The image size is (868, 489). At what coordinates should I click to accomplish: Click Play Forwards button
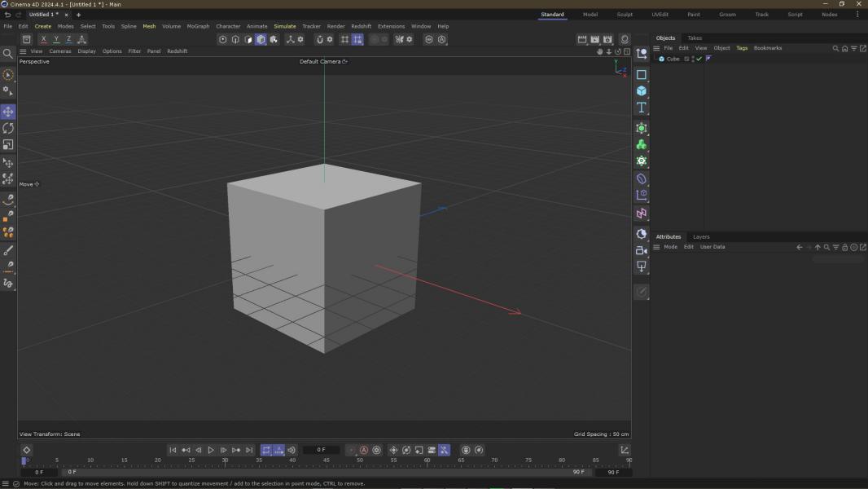tap(211, 450)
